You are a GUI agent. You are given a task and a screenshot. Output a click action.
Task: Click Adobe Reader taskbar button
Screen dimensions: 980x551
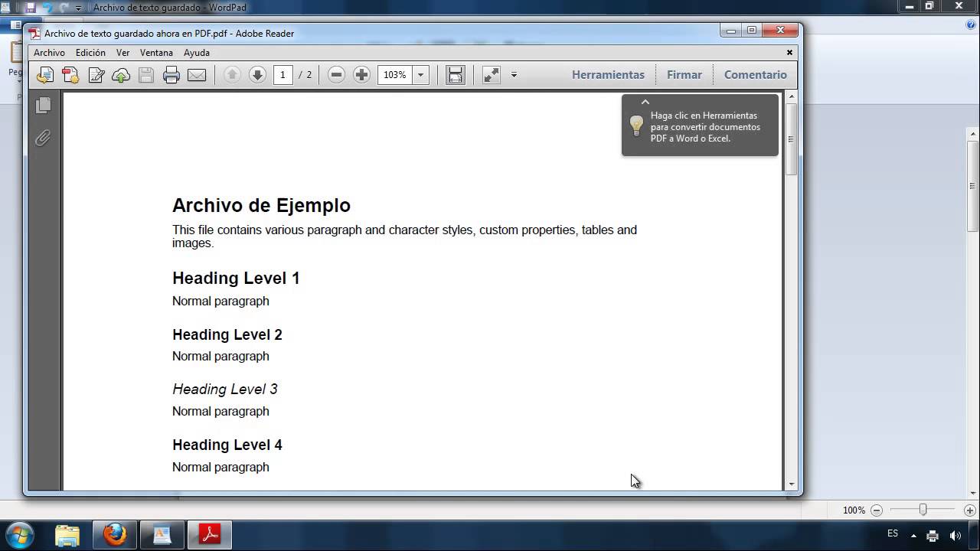pos(210,534)
